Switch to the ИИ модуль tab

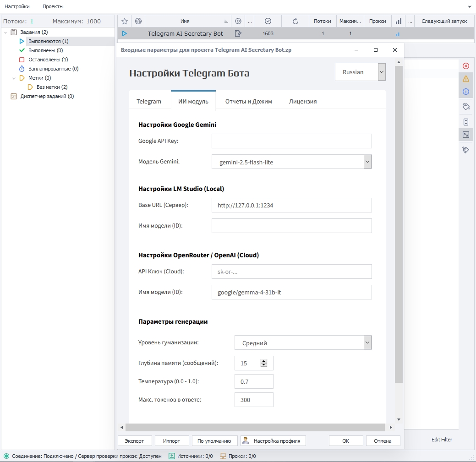193,101
